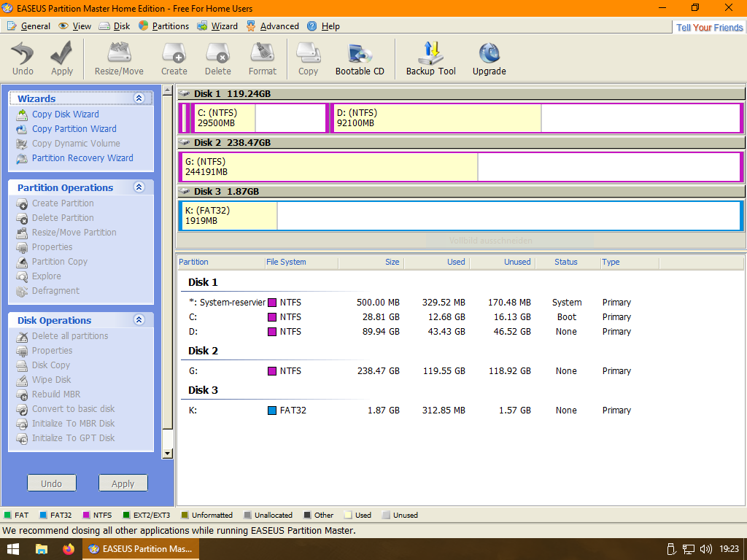Click the Tell Your Friends link
The width and height of the screenshot is (747, 560).
click(x=709, y=28)
